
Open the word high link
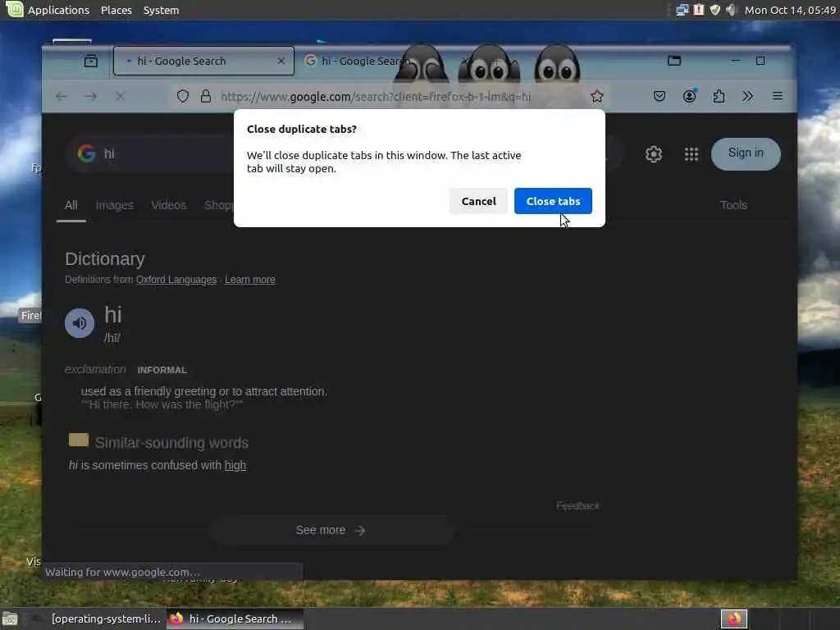235,466
